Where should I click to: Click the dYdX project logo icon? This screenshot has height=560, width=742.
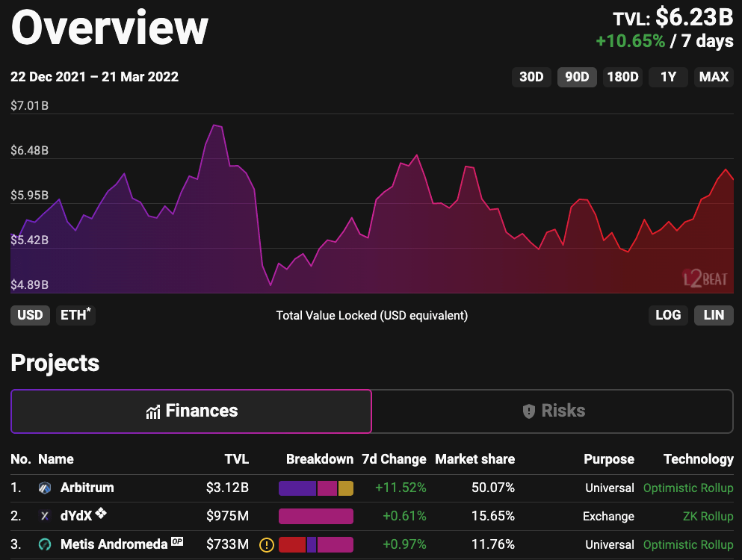click(x=44, y=517)
